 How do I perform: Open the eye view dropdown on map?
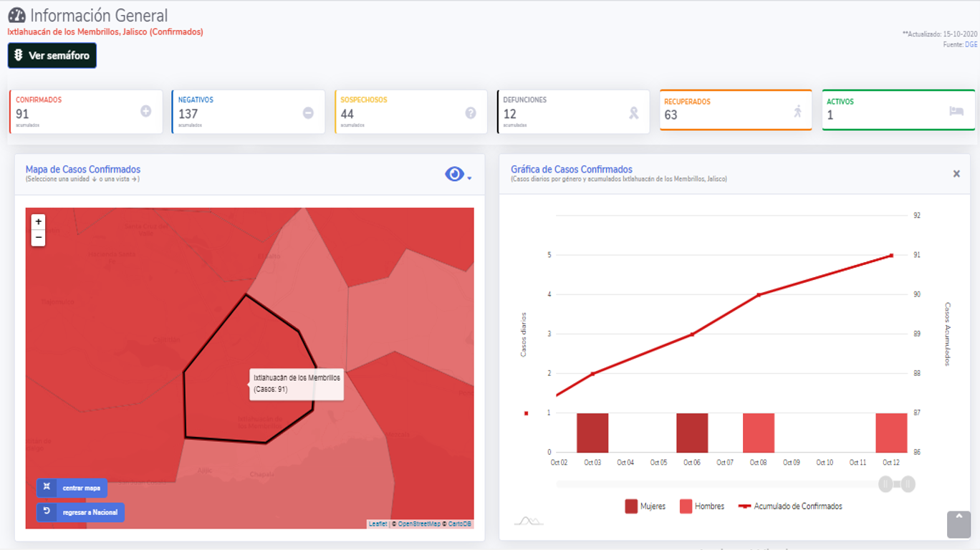pyautogui.click(x=458, y=174)
